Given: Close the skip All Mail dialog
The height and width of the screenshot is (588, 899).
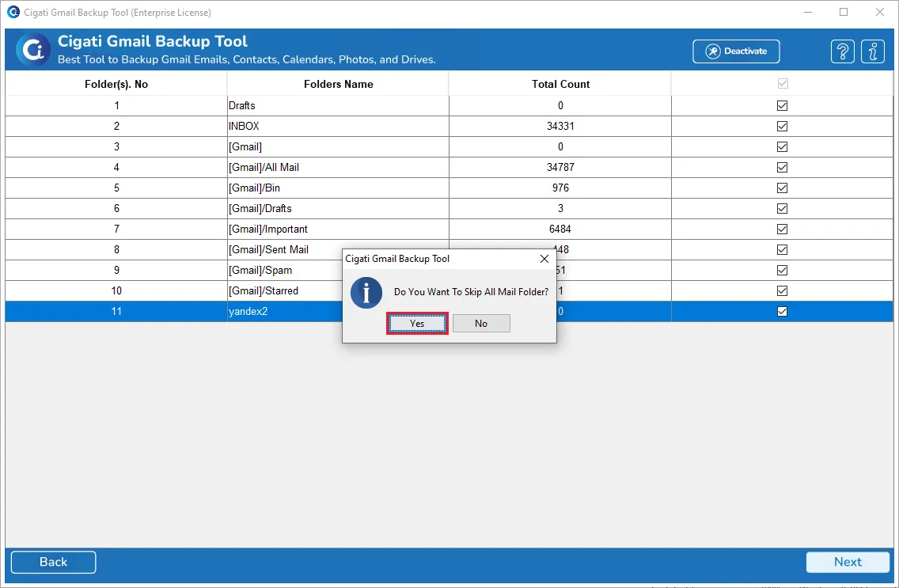Looking at the screenshot, I should point(544,259).
